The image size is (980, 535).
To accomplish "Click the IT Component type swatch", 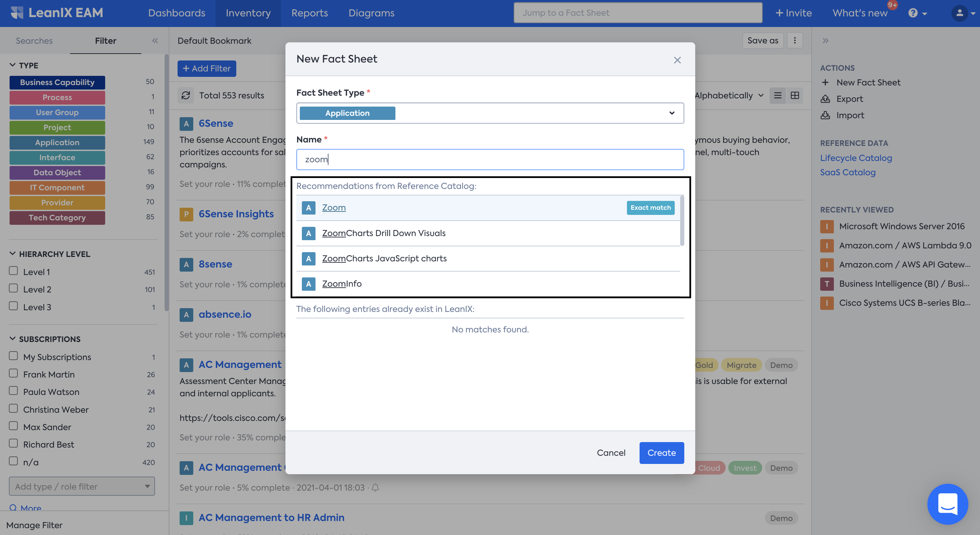I will [x=57, y=187].
